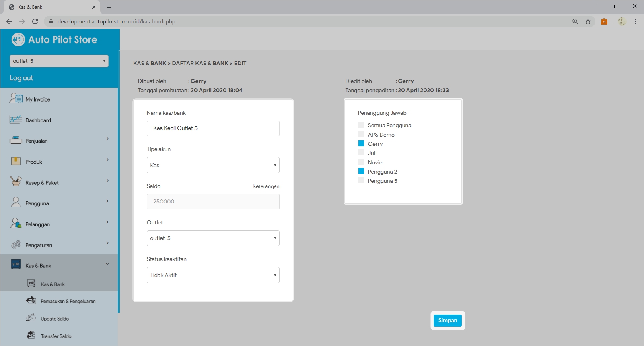The image size is (644, 346).
Task: Enable the Semua Pengguna checkbox
Action: [x=361, y=125]
